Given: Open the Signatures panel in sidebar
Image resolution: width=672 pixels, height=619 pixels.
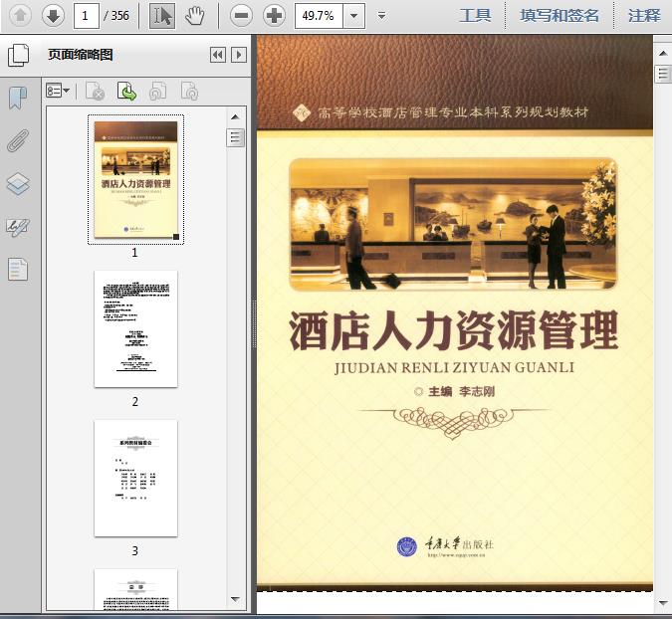Looking at the screenshot, I should [18, 227].
